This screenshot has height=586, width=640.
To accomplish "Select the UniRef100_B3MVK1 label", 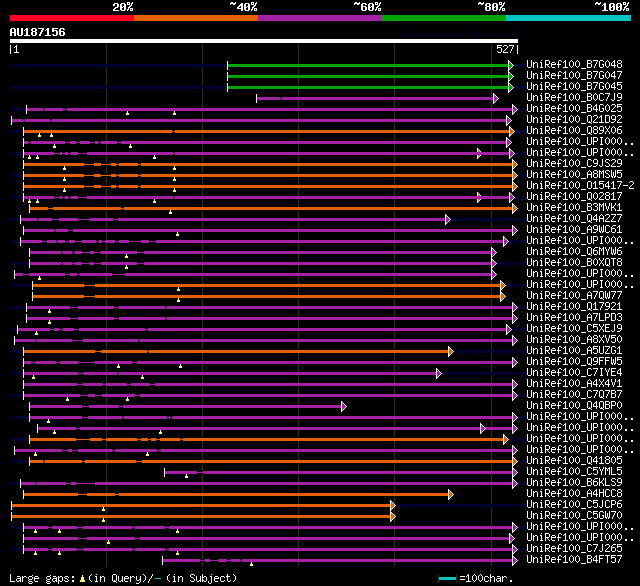I will [574, 208].
